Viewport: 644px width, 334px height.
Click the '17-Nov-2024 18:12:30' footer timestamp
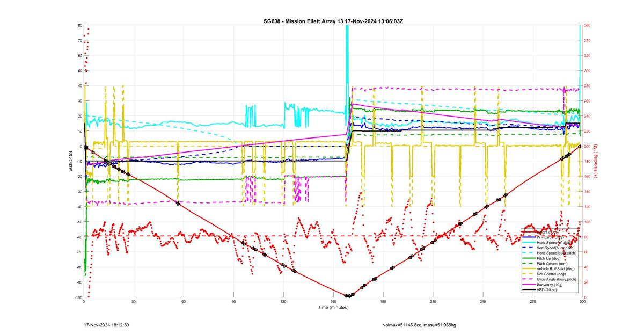[106, 325]
